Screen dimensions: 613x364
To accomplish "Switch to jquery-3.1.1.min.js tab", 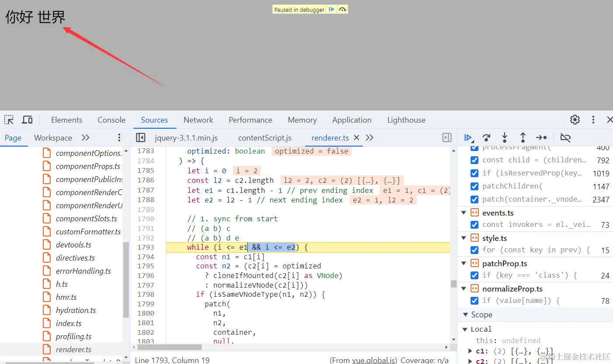I will (x=186, y=137).
